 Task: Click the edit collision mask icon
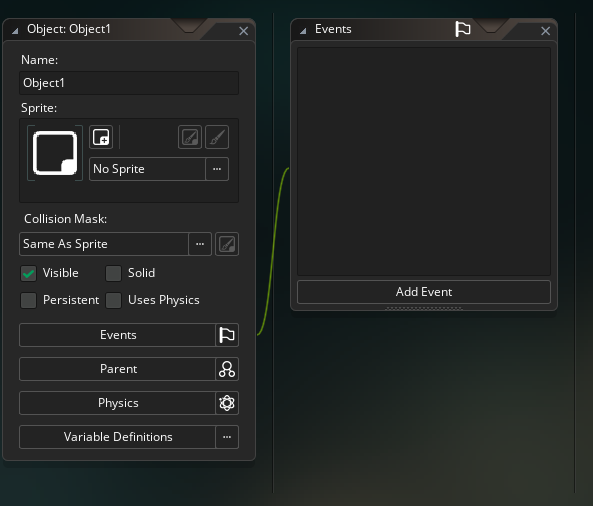coord(227,244)
